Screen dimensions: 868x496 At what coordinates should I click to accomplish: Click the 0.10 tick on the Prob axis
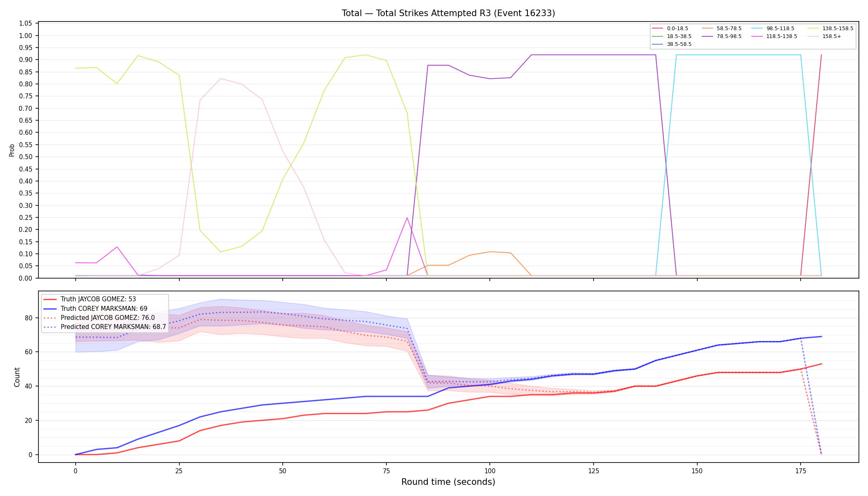(x=26, y=254)
